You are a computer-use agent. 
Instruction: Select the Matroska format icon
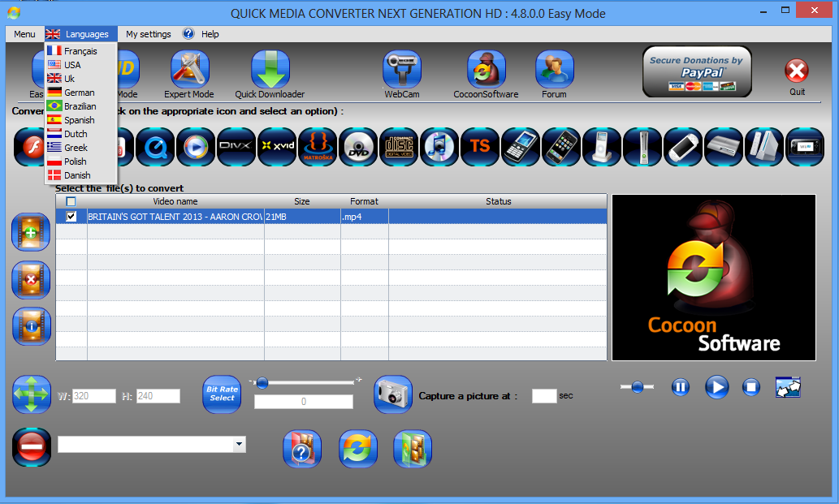(x=318, y=146)
